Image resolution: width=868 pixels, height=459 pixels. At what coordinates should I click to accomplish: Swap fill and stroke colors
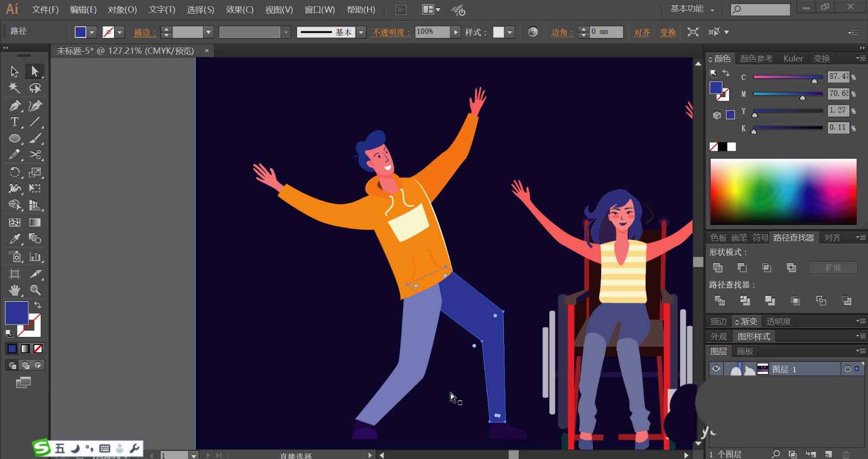pyautogui.click(x=37, y=305)
